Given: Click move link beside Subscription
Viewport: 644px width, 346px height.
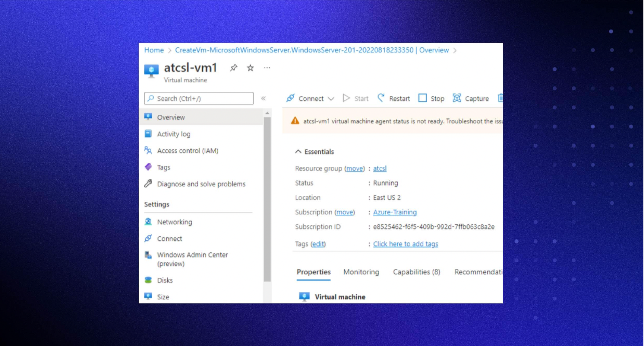Looking at the screenshot, I should click(x=344, y=212).
